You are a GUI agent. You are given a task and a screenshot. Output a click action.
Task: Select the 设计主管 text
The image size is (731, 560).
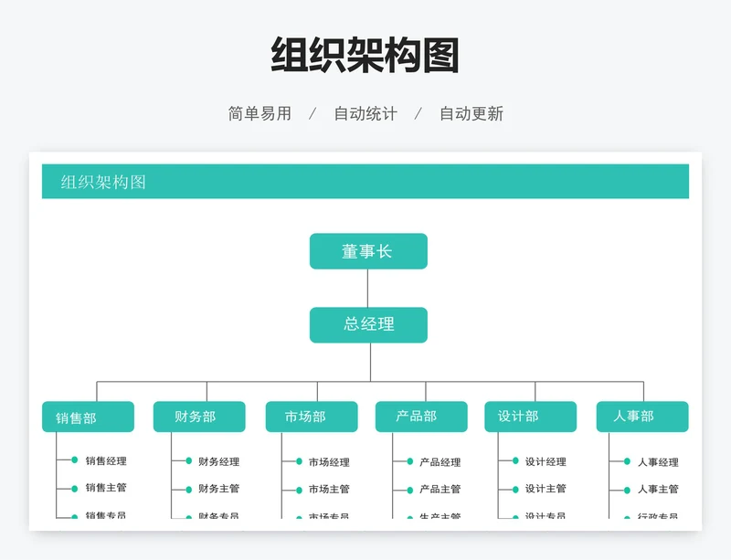click(x=546, y=489)
